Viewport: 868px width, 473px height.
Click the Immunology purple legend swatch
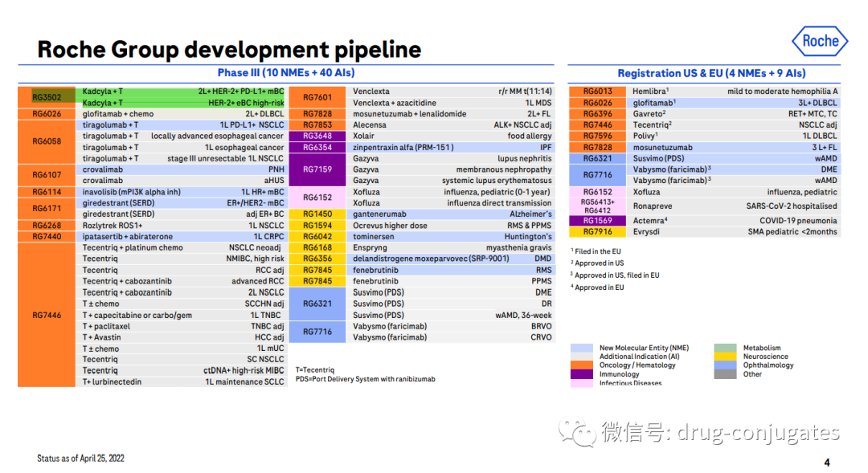tap(581, 374)
